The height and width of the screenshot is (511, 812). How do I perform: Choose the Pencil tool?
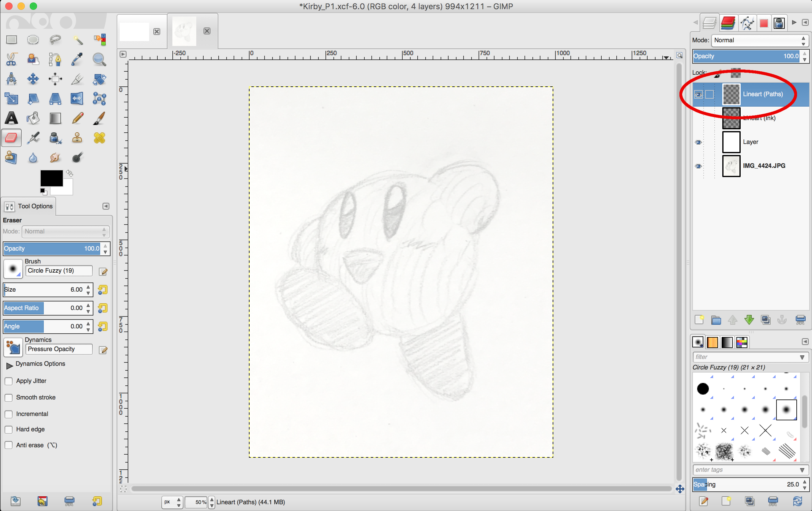tap(77, 118)
